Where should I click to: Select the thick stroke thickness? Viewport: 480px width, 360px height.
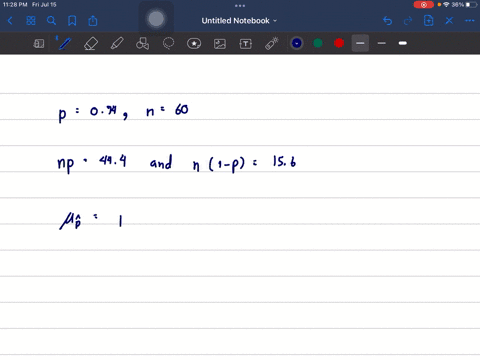pyautogui.click(x=403, y=43)
